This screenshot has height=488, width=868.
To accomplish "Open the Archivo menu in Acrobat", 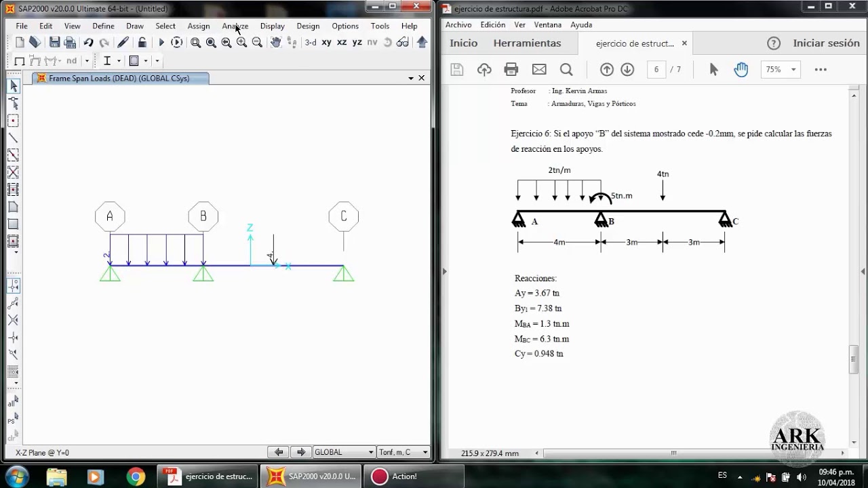I will pyautogui.click(x=458, y=24).
